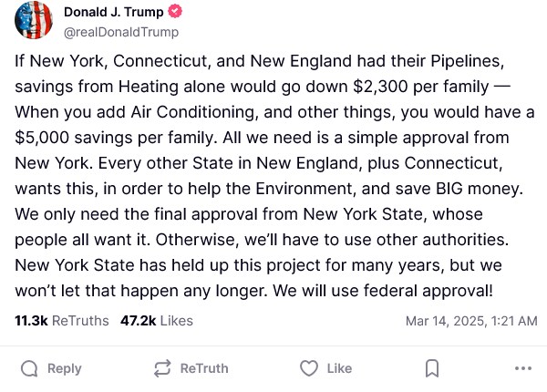View the 47.2k Likes list
The width and height of the screenshot is (547, 392).
[x=157, y=321]
